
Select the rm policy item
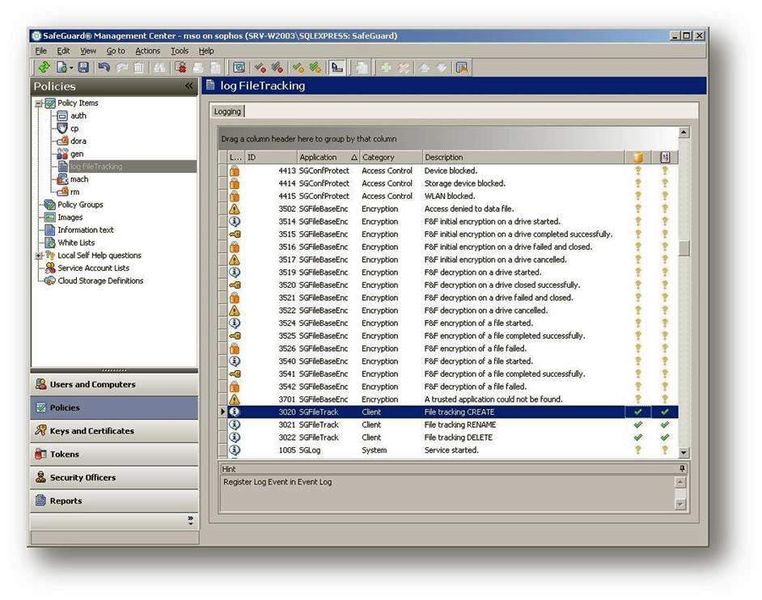click(x=74, y=191)
